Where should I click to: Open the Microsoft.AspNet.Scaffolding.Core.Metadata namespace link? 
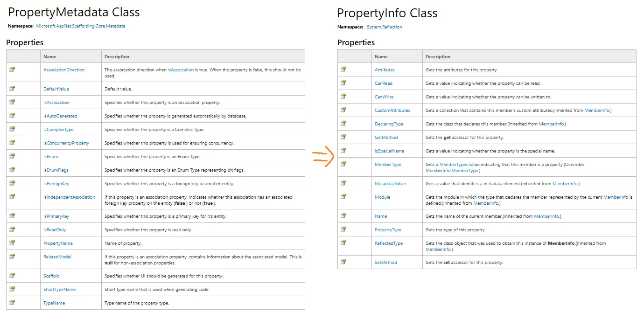point(80,26)
